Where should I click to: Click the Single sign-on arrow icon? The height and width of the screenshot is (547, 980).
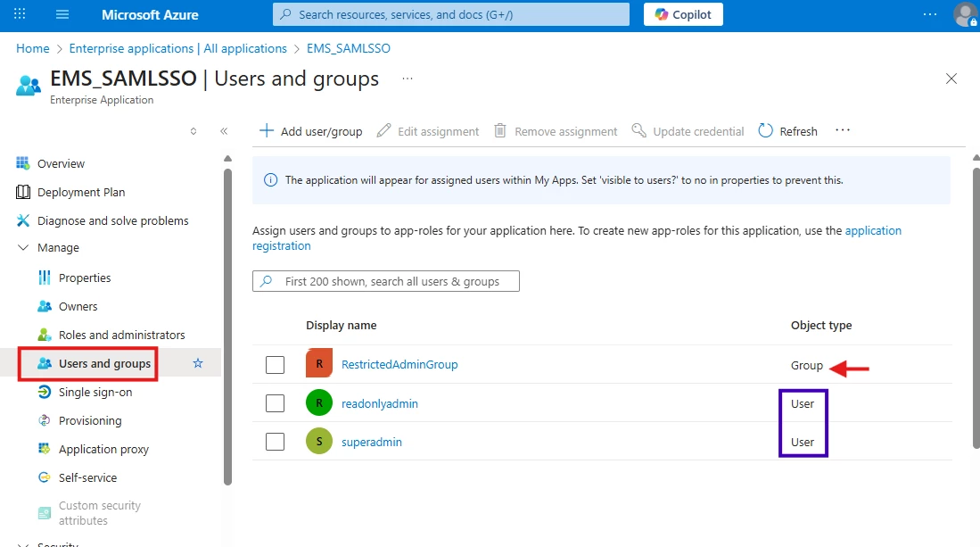tap(45, 392)
